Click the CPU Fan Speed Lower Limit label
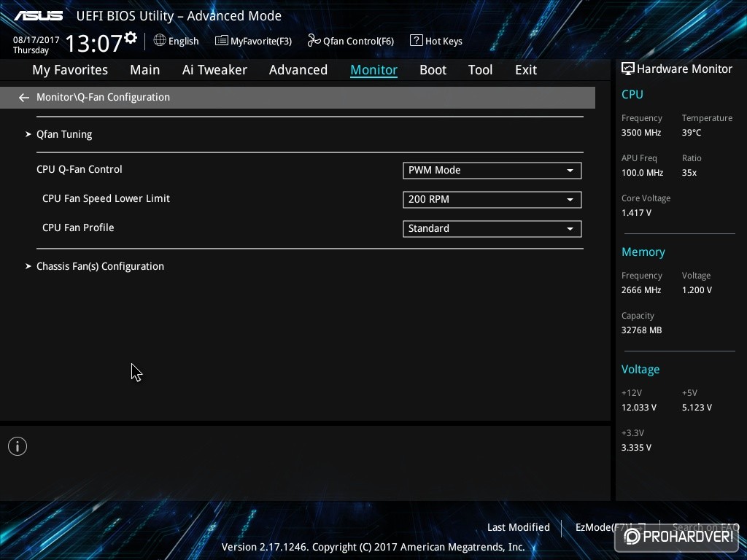The width and height of the screenshot is (747, 560). [107, 198]
